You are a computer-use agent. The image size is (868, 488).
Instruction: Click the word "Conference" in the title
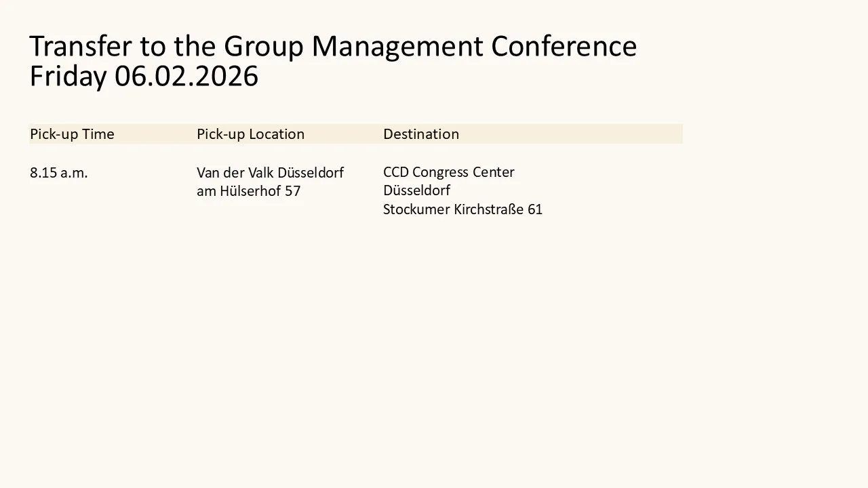[x=564, y=46]
